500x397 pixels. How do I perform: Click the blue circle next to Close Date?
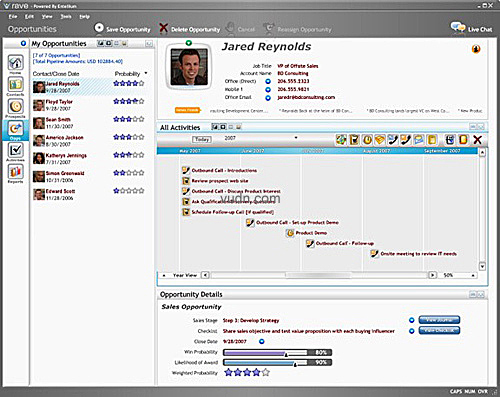coord(262,341)
